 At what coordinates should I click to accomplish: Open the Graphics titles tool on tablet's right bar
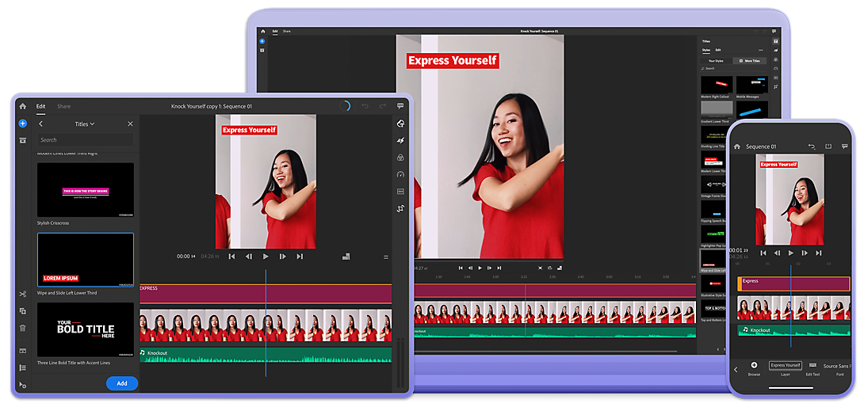[401, 124]
